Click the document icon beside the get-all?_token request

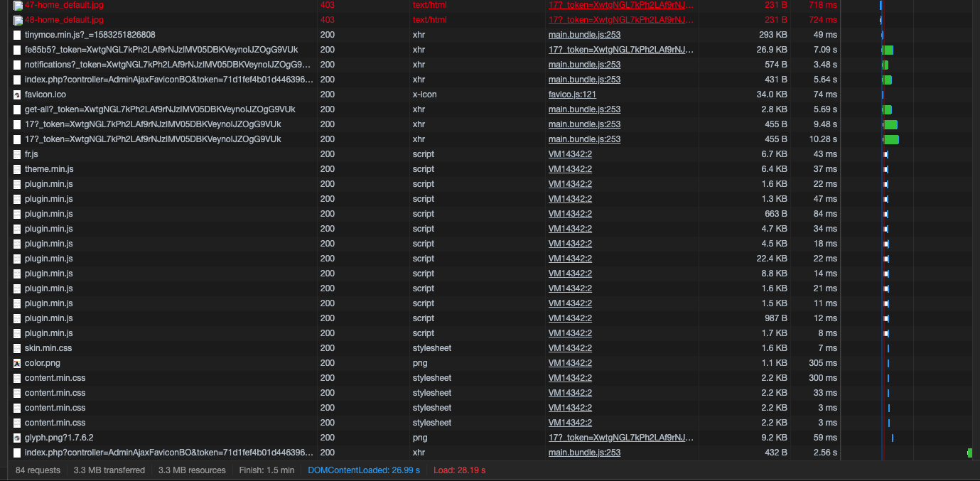pos(17,109)
